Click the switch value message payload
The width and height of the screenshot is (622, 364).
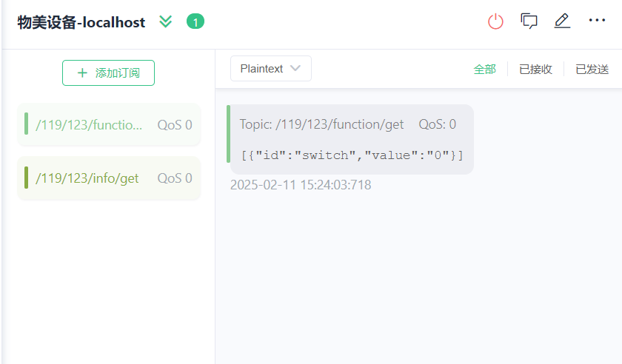pyautogui.click(x=352, y=155)
